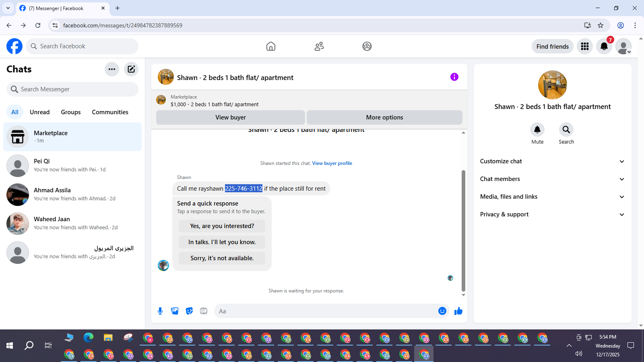Viewport: 644px width, 362px height.
Task: Open Chats options (three dots)
Action: click(112, 69)
